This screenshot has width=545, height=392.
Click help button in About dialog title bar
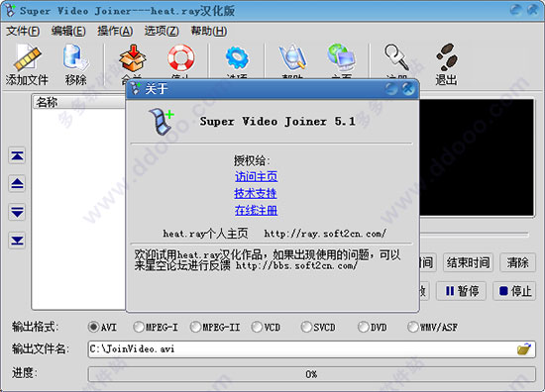391,89
